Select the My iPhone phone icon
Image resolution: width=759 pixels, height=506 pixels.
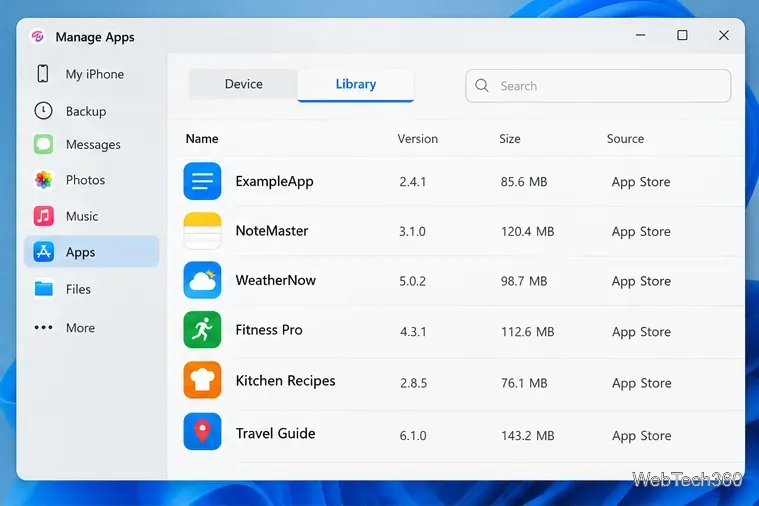[43, 74]
